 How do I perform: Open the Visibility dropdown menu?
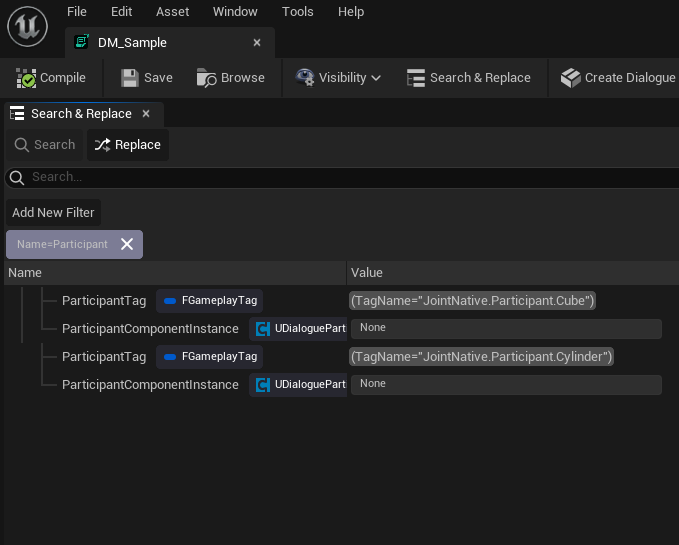point(338,78)
